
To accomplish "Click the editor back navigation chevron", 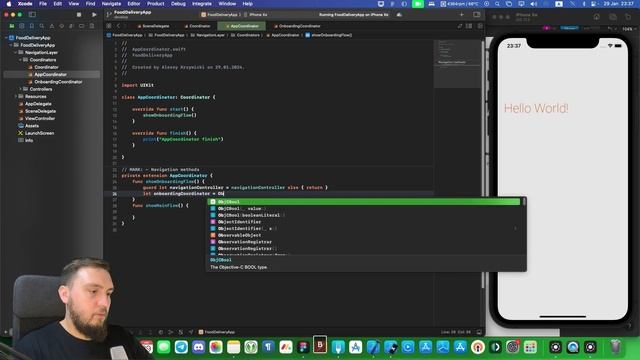I will [x=118, y=26].
